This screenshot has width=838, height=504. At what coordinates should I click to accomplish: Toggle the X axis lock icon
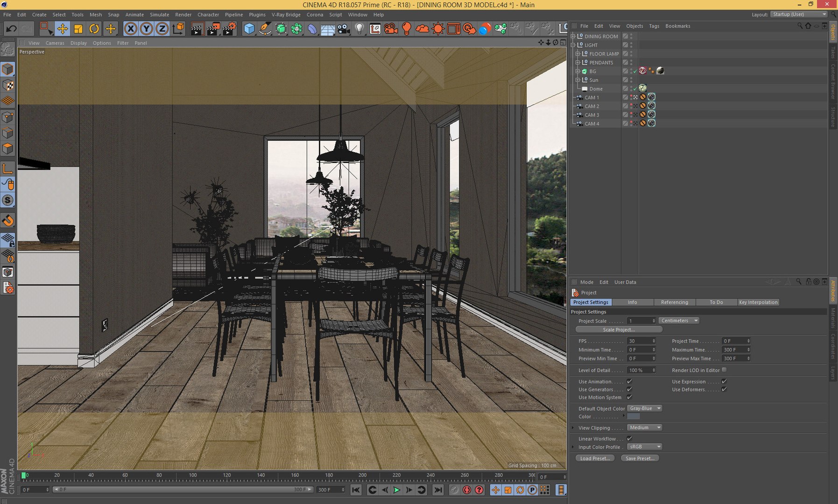coord(131,29)
